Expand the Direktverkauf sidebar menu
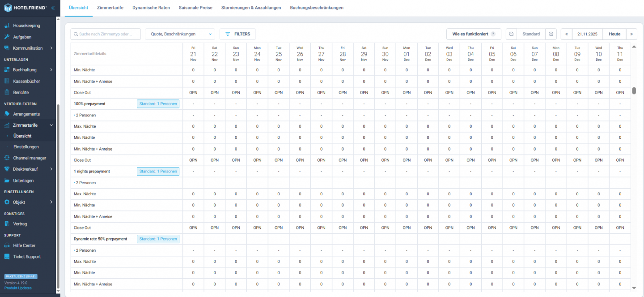This screenshot has height=297, width=644. click(51, 169)
